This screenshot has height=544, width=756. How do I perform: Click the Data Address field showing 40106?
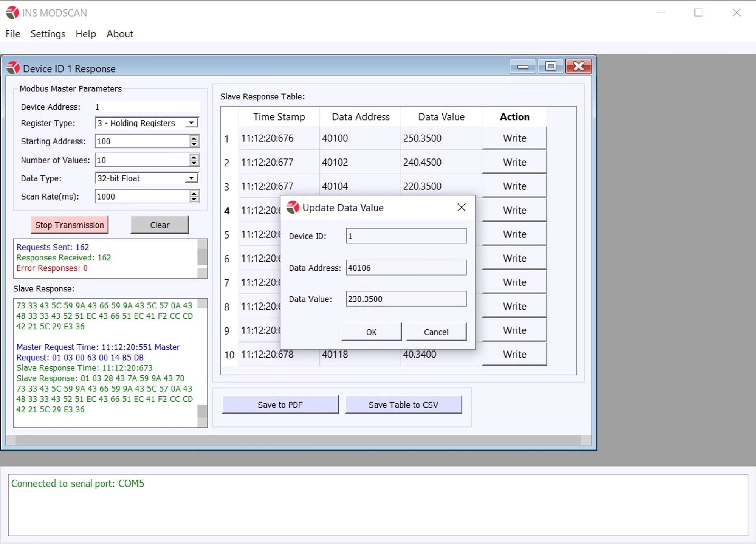pos(406,268)
